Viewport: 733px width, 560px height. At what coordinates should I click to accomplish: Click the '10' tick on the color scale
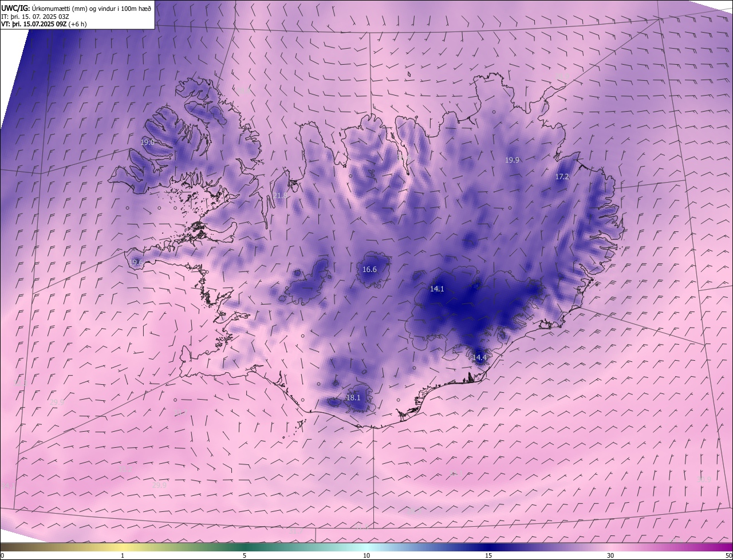366,556
